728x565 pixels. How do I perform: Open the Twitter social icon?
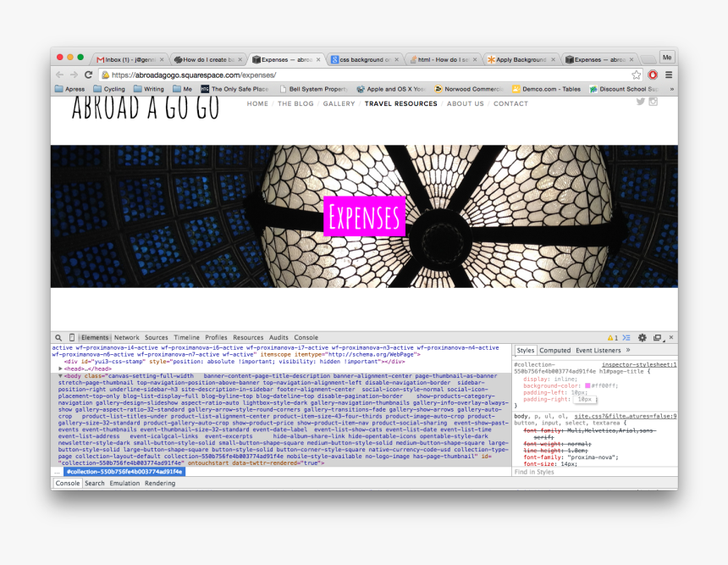(641, 102)
